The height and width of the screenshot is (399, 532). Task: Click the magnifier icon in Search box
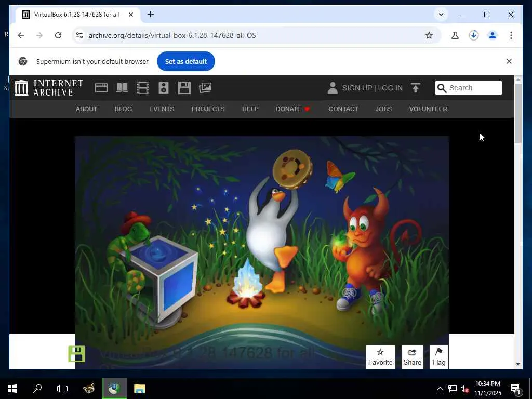click(x=442, y=88)
